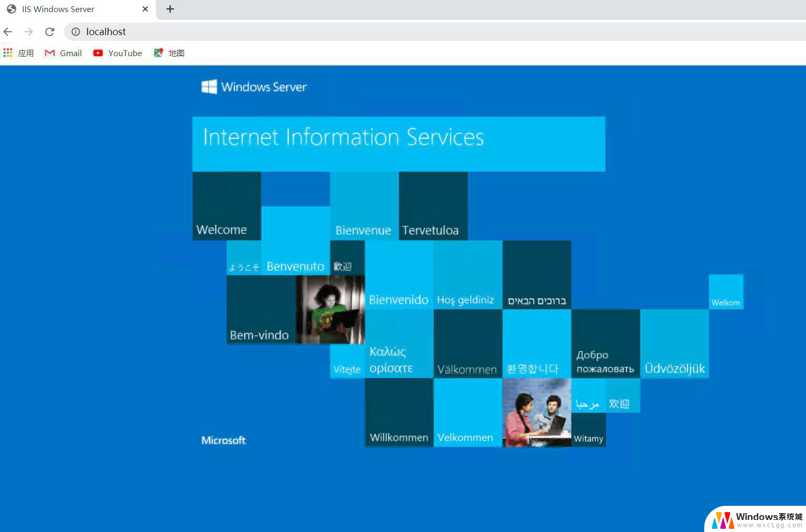Open the YouTube bookmark

point(117,53)
